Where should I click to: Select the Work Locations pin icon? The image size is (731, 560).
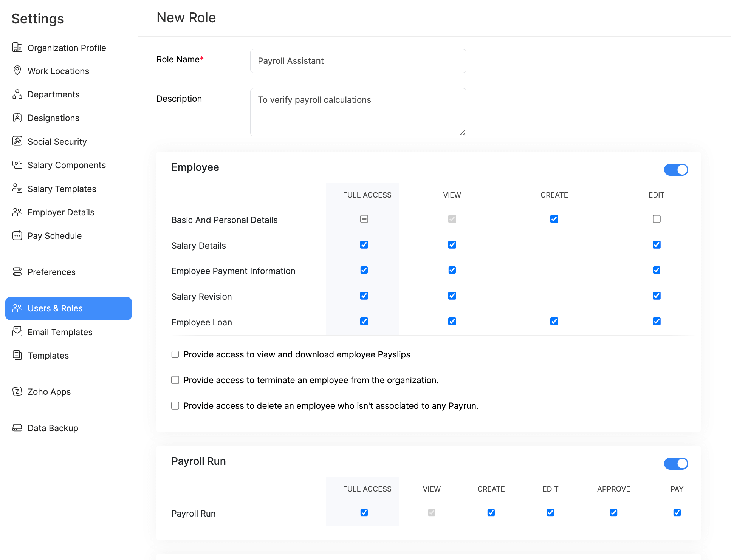(x=17, y=71)
